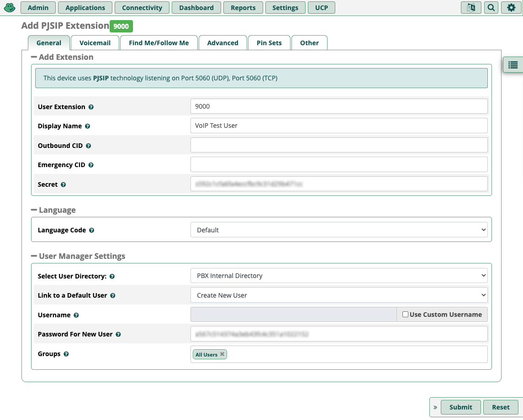Remove the All Users group tag
The height and width of the screenshot is (420, 523).
[222, 354]
